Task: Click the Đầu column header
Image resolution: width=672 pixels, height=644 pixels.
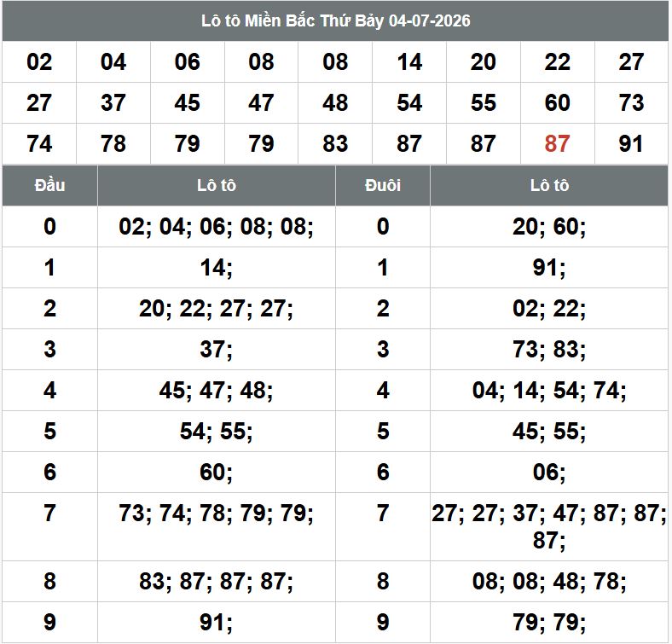Action: [x=49, y=185]
